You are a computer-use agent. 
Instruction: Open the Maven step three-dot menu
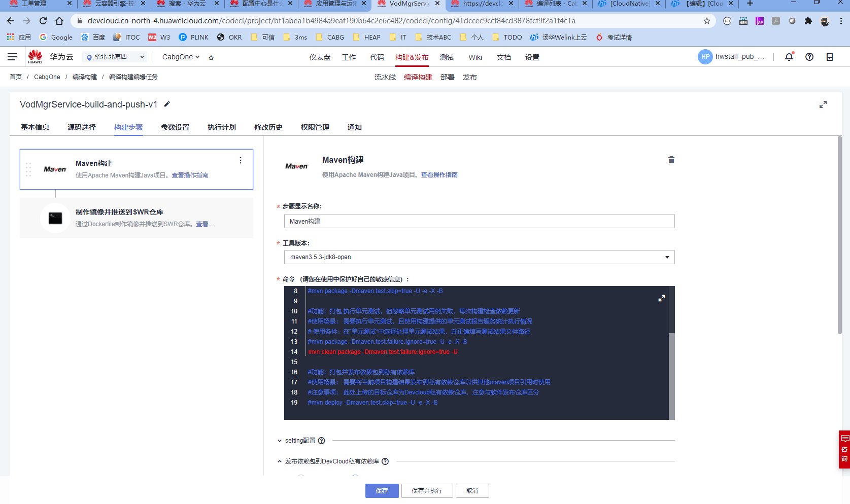click(x=241, y=160)
